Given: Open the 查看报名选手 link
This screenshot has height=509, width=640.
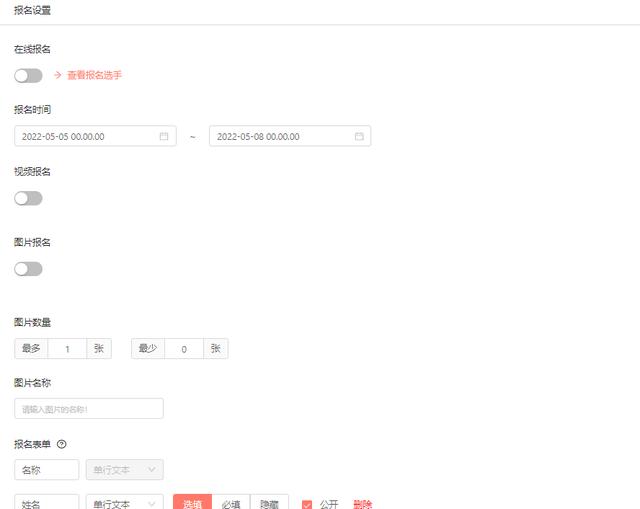Looking at the screenshot, I should (94, 75).
